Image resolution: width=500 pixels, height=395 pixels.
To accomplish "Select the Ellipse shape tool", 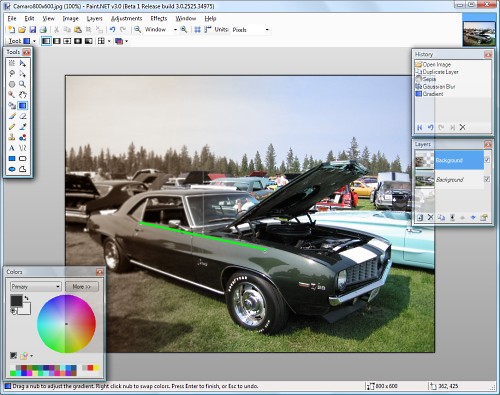I will coord(12,169).
